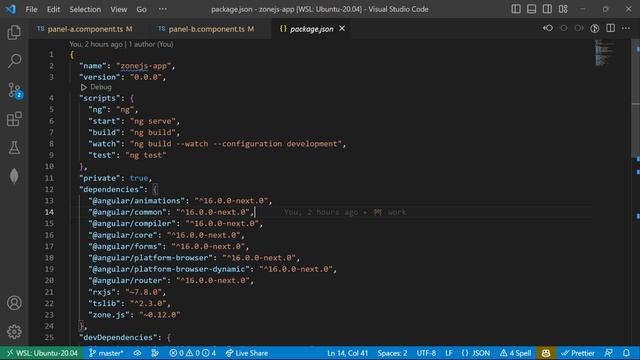Click the "devDependencies" key on line 25
The width and height of the screenshot is (640, 360).
(x=118, y=338)
